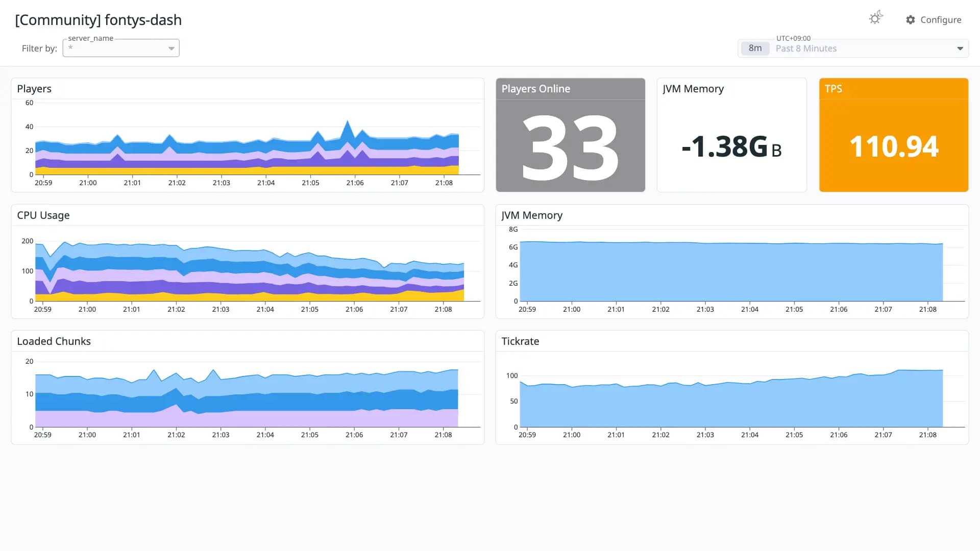
Task: Open the Configure menu
Action: pyautogui.click(x=934, y=20)
